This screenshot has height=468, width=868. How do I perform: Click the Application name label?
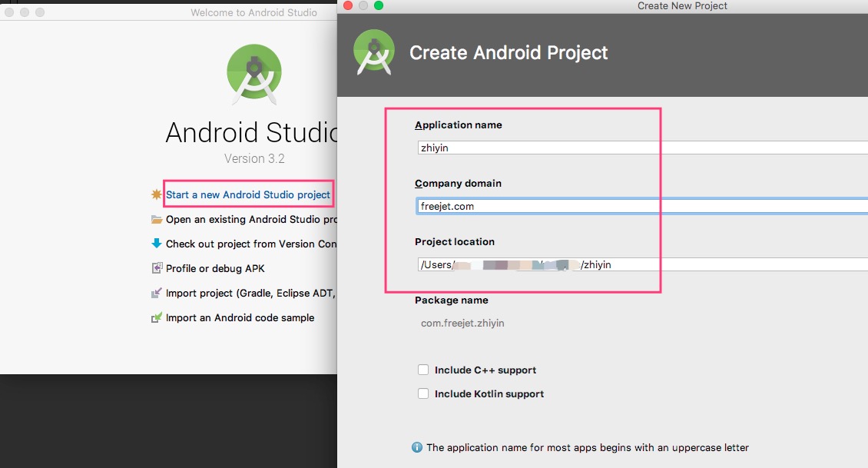pyautogui.click(x=459, y=125)
